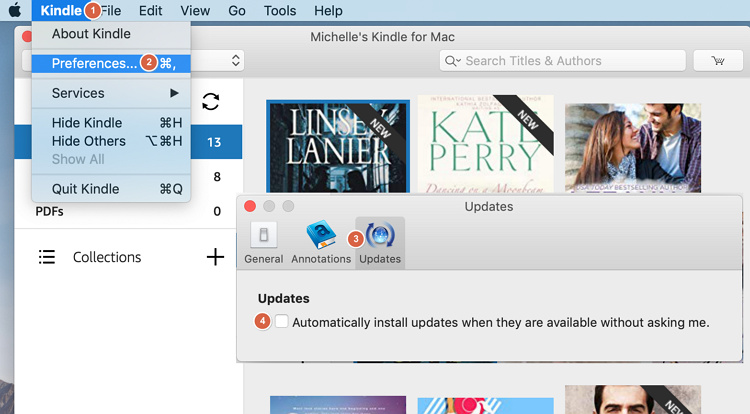Click the Collections list icon
This screenshot has width=750, height=414.
[47, 257]
